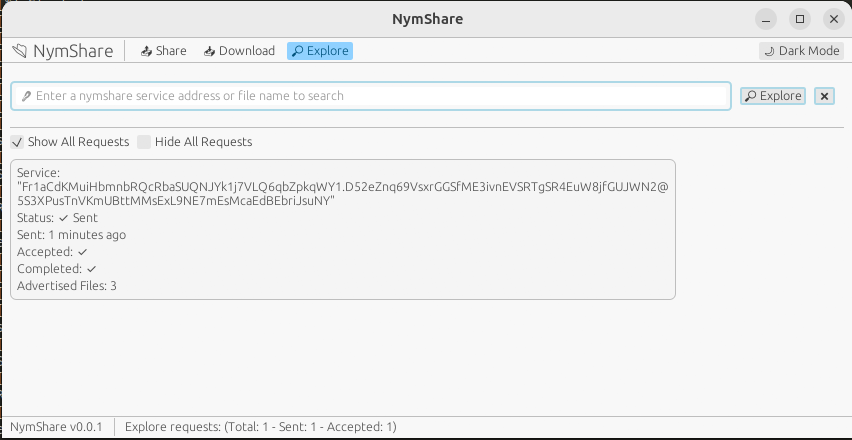Click the pencil icon in search field
The width and height of the screenshot is (852, 440).
click(x=26, y=96)
